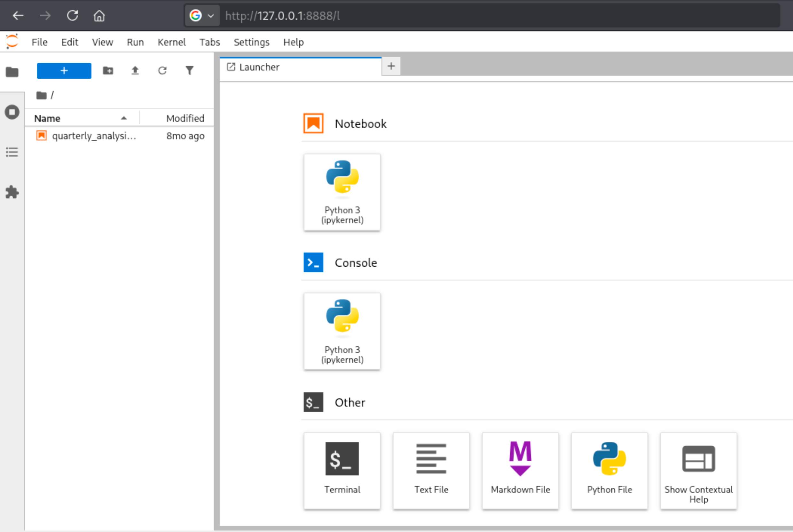793x532 pixels.
Task: Open the File Browser sidebar panel
Action: [12, 72]
